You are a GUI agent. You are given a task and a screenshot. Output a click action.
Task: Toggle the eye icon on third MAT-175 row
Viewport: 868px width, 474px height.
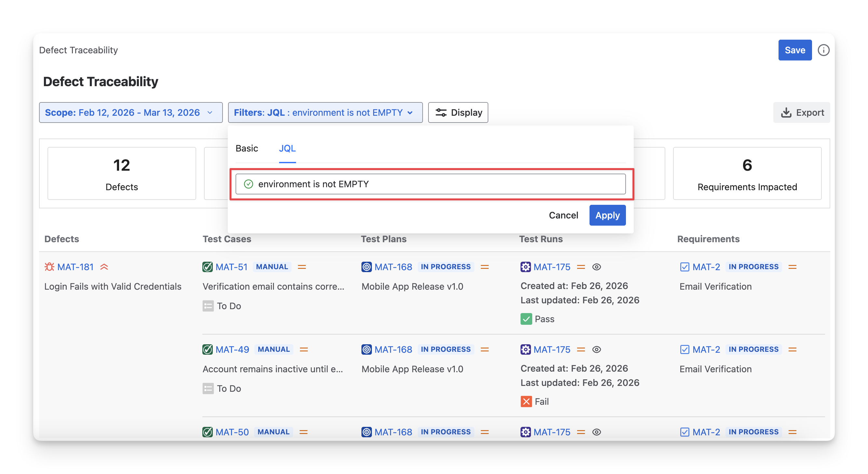(596, 432)
